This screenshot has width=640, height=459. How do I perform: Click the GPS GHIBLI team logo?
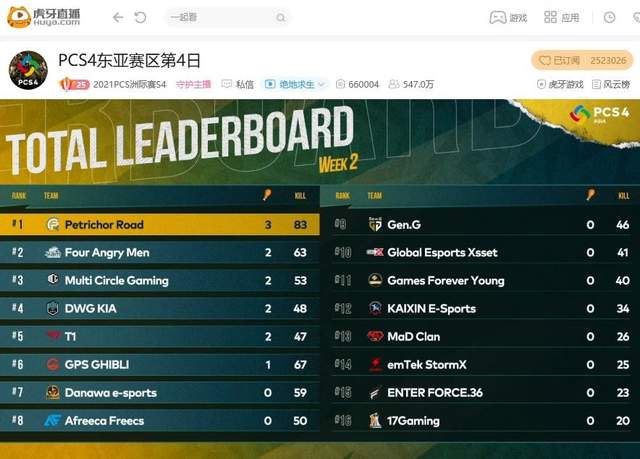point(53,364)
